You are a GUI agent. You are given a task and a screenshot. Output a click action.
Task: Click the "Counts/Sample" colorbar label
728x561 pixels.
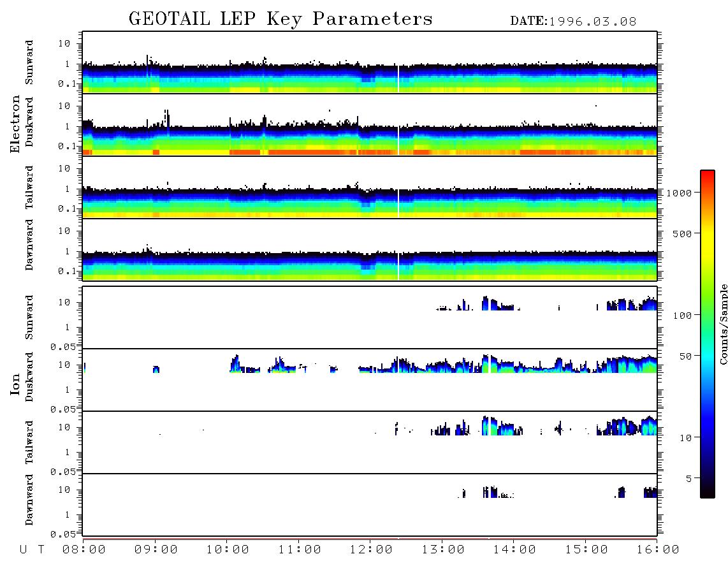(x=723, y=324)
